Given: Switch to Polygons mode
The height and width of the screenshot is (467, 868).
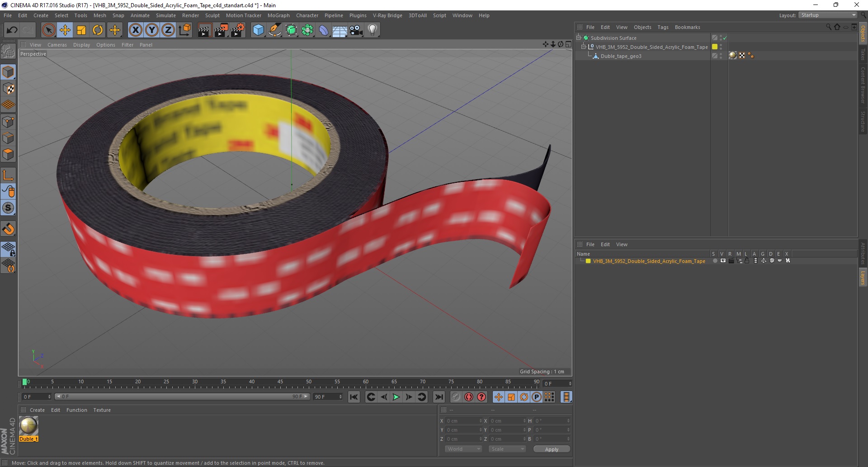Looking at the screenshot, I should 8,154.
